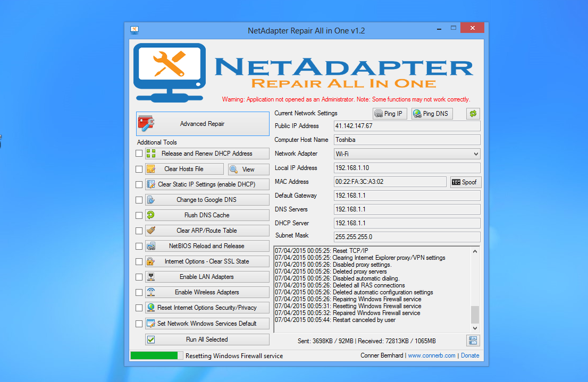View the hosts file

coord(249,169)
